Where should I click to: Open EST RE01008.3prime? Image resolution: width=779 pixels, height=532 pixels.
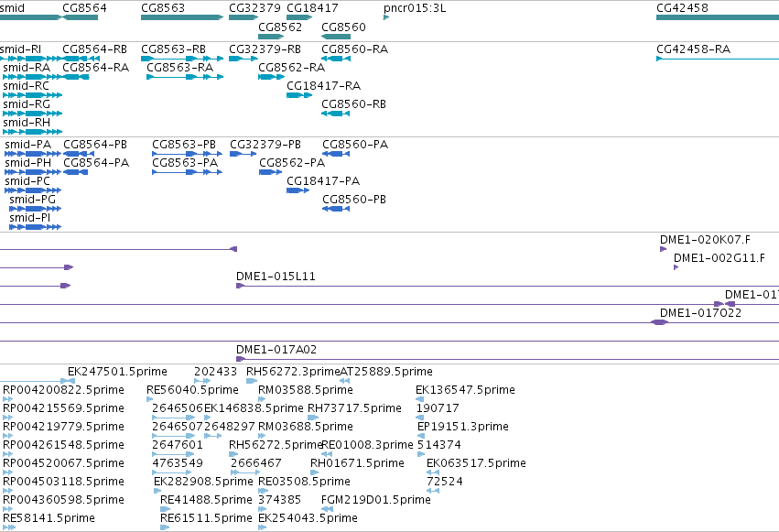pos(367,446)
